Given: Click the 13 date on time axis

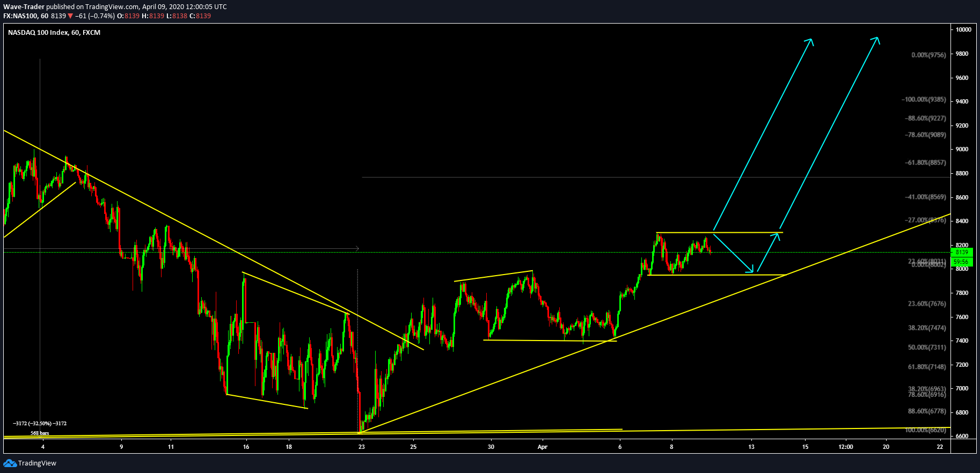Looking at the screenshot, I should (x=751, y=447).
